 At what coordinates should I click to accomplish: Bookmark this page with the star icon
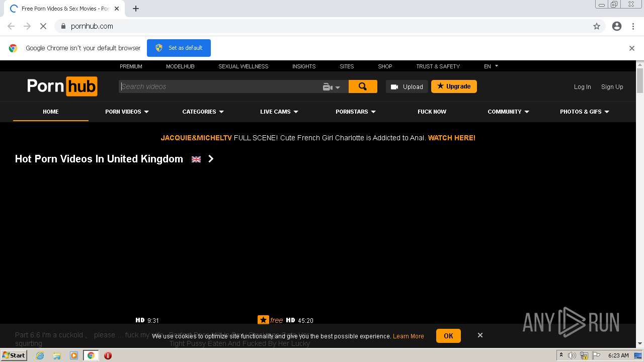[597, 26]
